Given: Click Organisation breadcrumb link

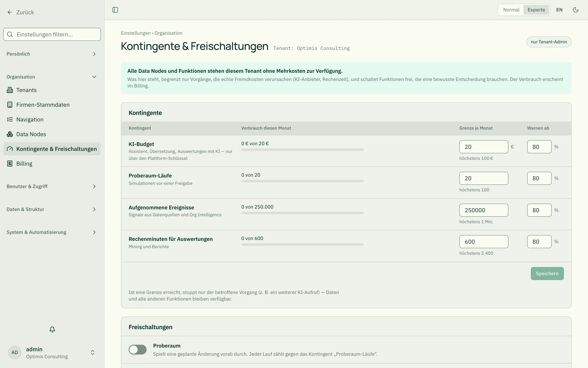Looking at the screenshot, I should (168, 33).
